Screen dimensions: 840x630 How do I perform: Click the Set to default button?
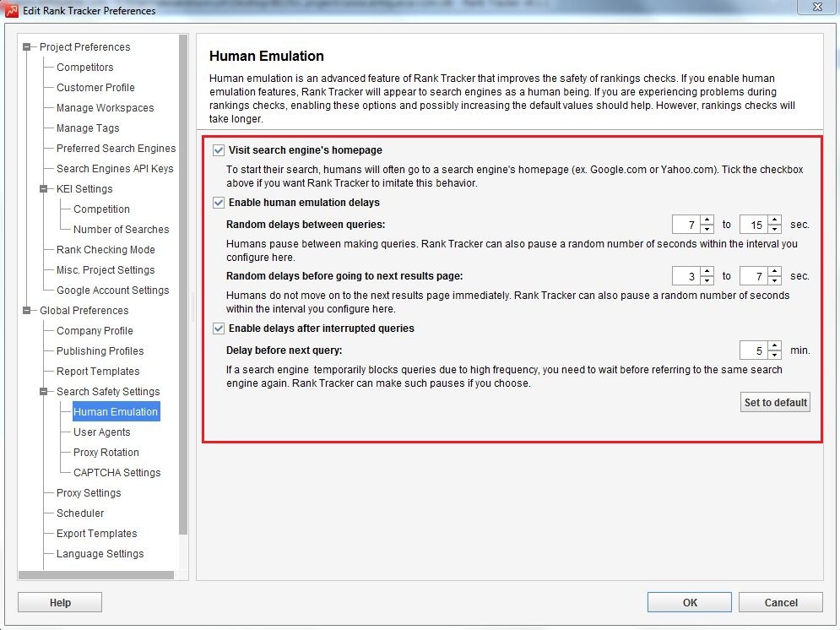pyautogui.click(x=775, y=402)
